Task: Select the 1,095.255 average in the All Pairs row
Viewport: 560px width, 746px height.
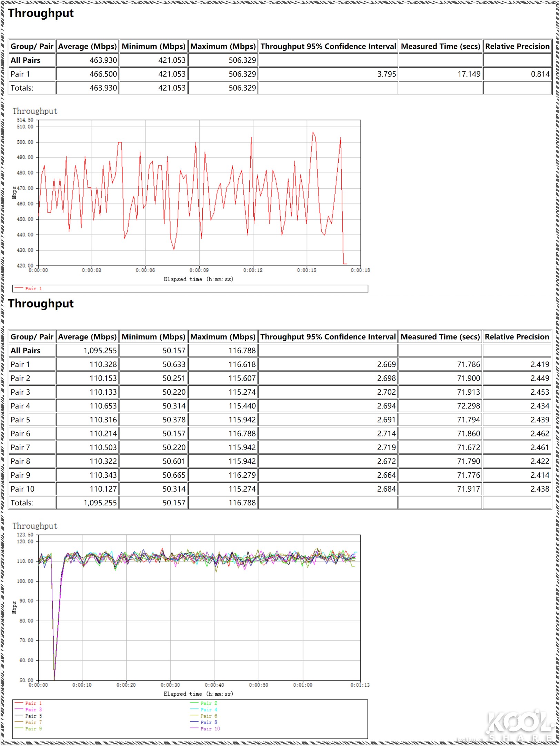Action: pos(100,351)
